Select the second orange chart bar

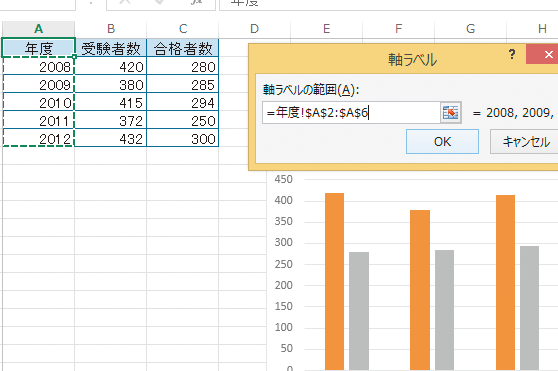pos(420,290)
